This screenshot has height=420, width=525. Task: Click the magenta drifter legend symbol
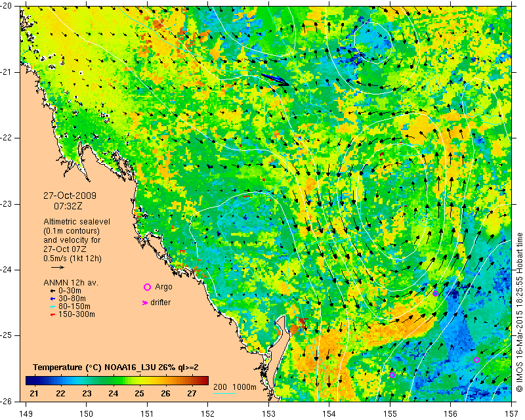tap(145, 303)
